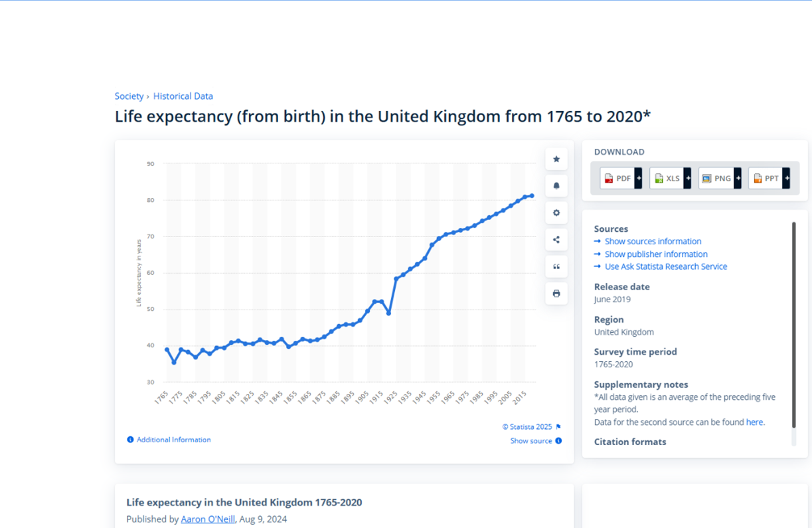This screenshot has width=812, height=528.
Task: Click the star favorite icon
Action: point(556,159)
